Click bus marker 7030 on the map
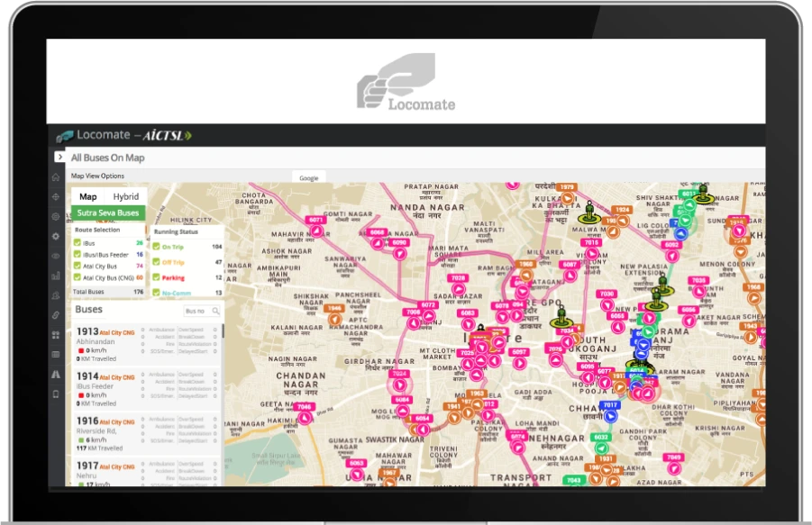The image size is (812, 525). [x=607, y=300]
